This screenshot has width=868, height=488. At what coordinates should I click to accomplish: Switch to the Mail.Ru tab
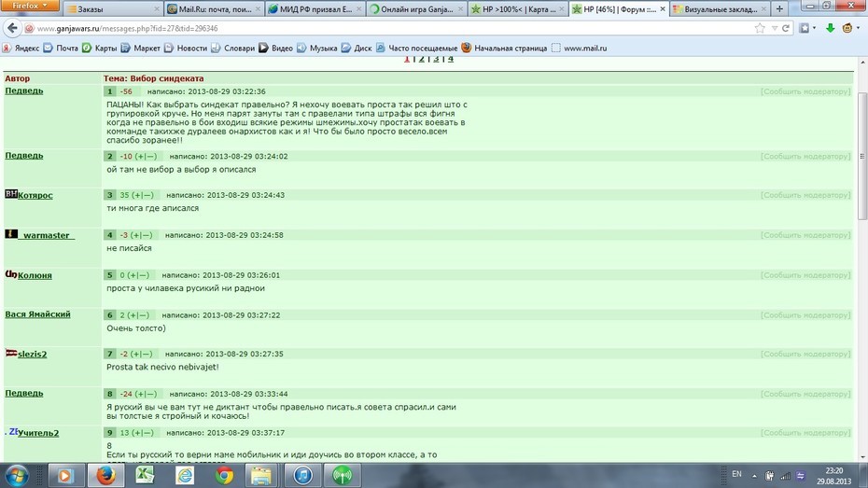pos(214,8)
